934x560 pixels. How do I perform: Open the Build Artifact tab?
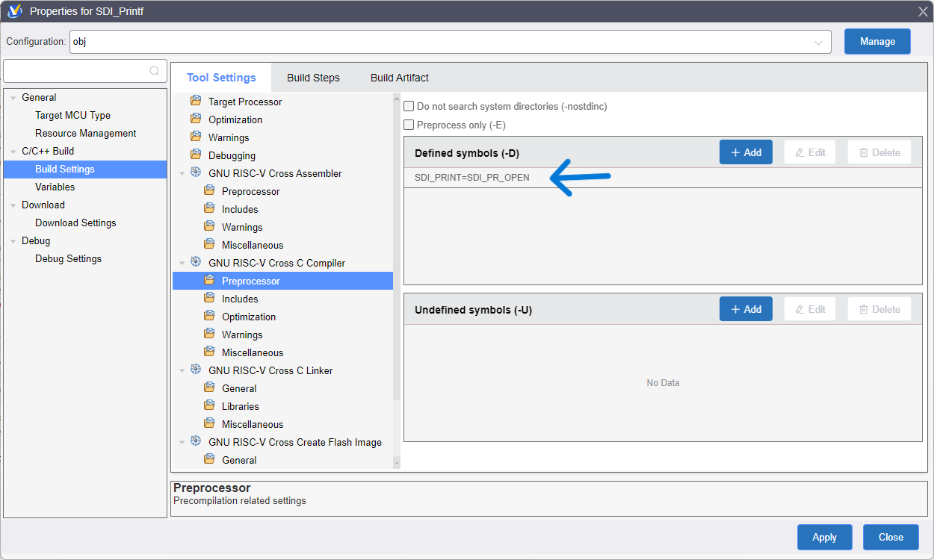pyautogui.click(x=399, y=78)
